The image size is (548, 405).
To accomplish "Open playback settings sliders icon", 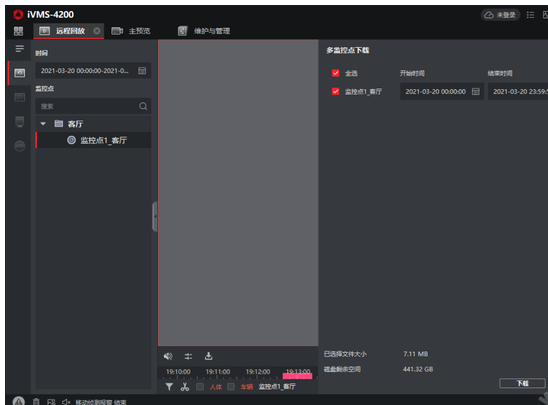I will tap(188, 356).
